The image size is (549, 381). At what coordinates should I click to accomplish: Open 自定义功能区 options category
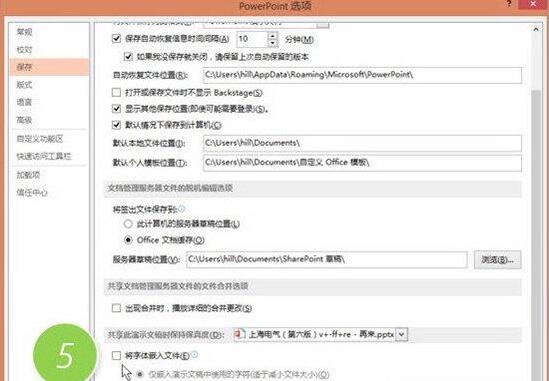[40, 139]
